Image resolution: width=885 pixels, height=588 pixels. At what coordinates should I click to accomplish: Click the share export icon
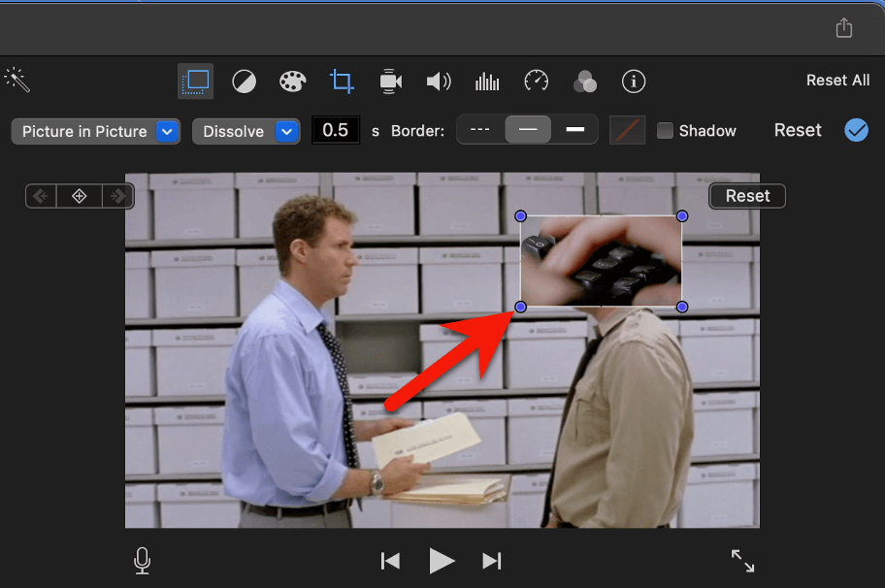(844, 27)
